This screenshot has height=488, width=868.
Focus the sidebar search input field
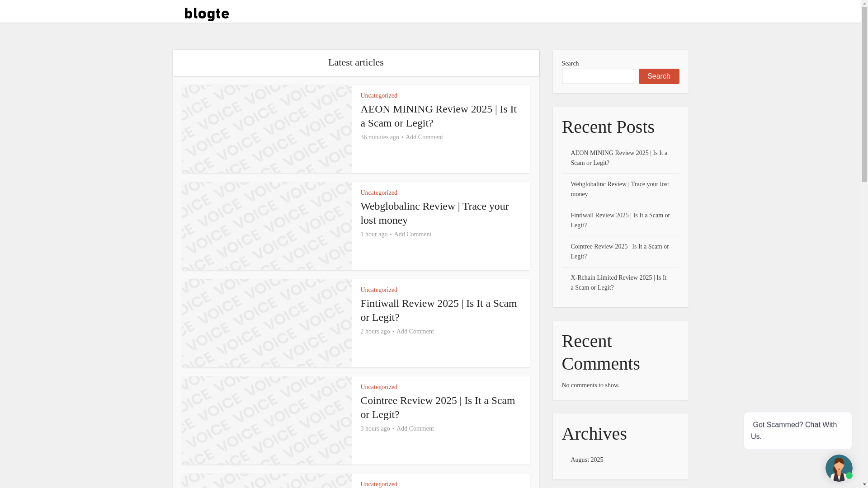[x=598, y=76]
